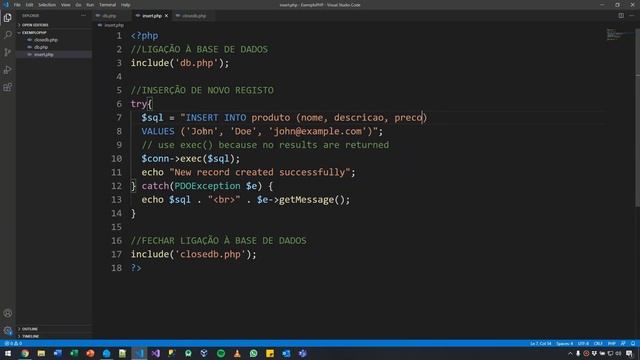This screenshot has width=640, height=360.
Task: Open Visual Studio purple icon in taskbar
Action: pos(156,353)
